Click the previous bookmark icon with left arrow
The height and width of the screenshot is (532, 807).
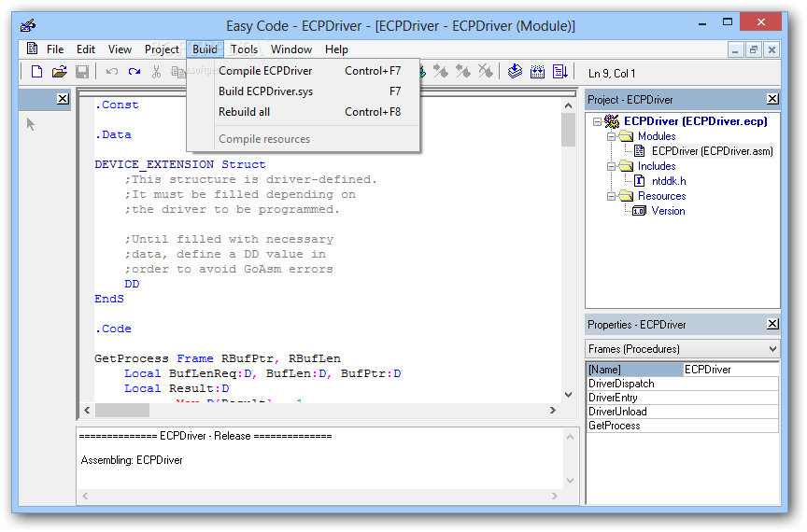pyautogui.click(x=463, y=71)
